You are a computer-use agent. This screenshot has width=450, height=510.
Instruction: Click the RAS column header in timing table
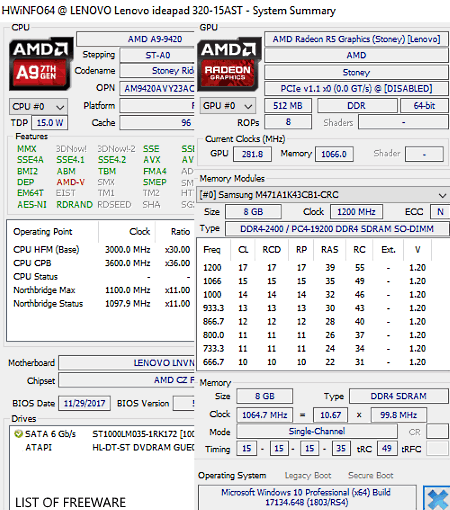pyautogui.click(x=330, y=250)
